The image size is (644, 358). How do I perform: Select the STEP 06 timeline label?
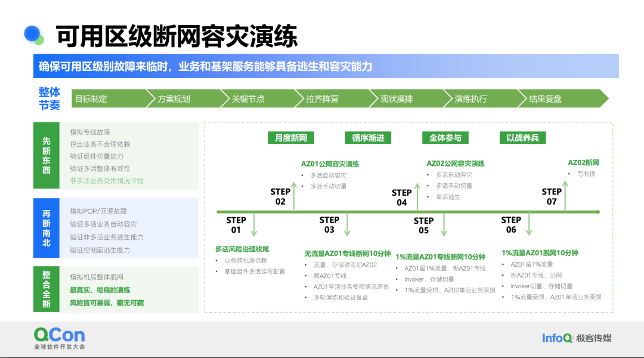tap(512, 225)
